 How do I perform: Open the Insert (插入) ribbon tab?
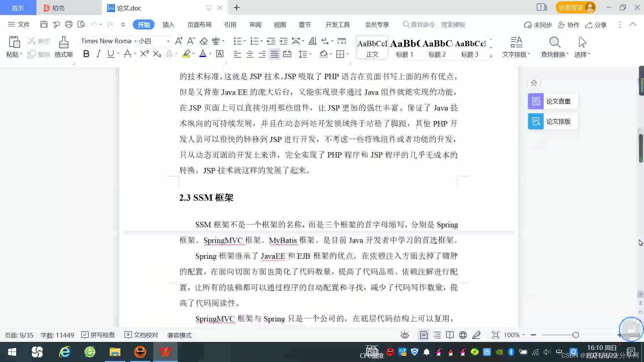168,25
